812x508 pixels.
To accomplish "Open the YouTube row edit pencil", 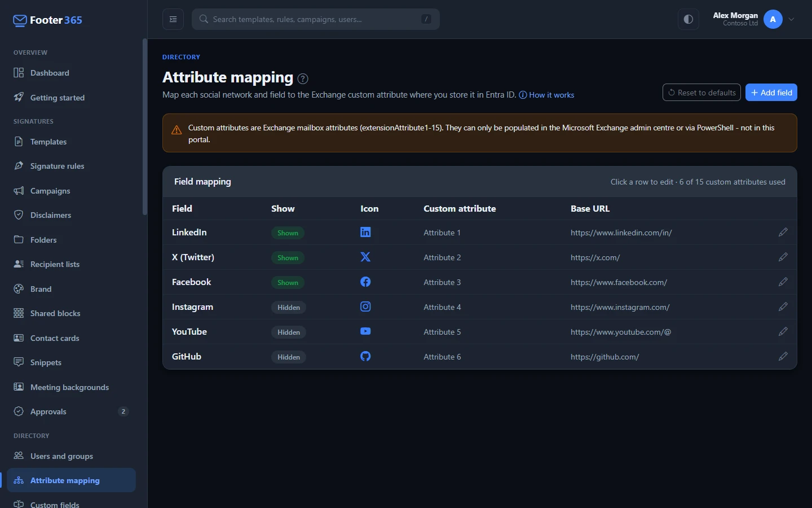I will click(783, 332).
